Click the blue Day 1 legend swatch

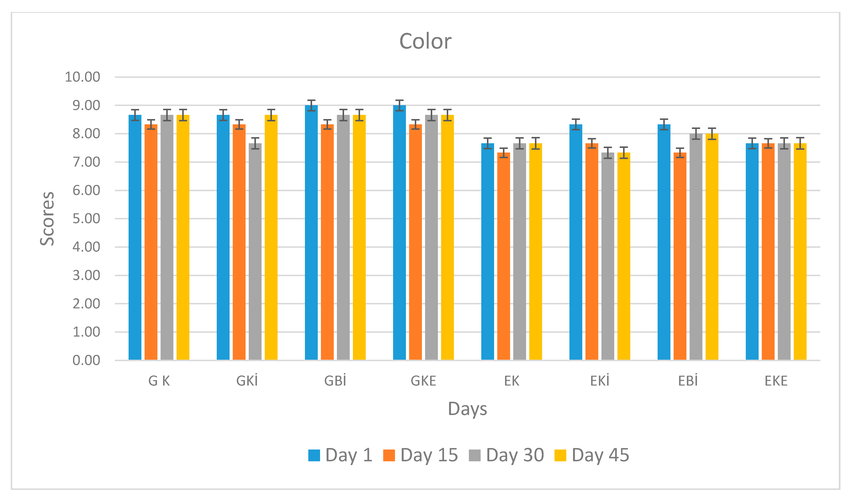314,455
